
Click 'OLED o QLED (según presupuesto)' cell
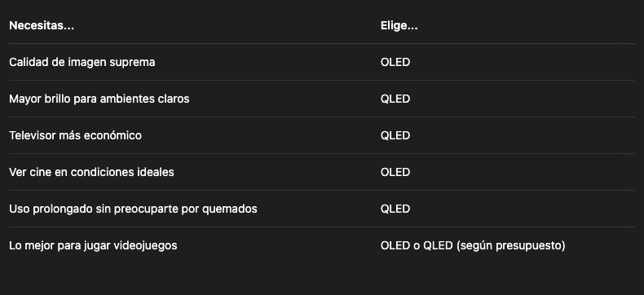[473, 245]
